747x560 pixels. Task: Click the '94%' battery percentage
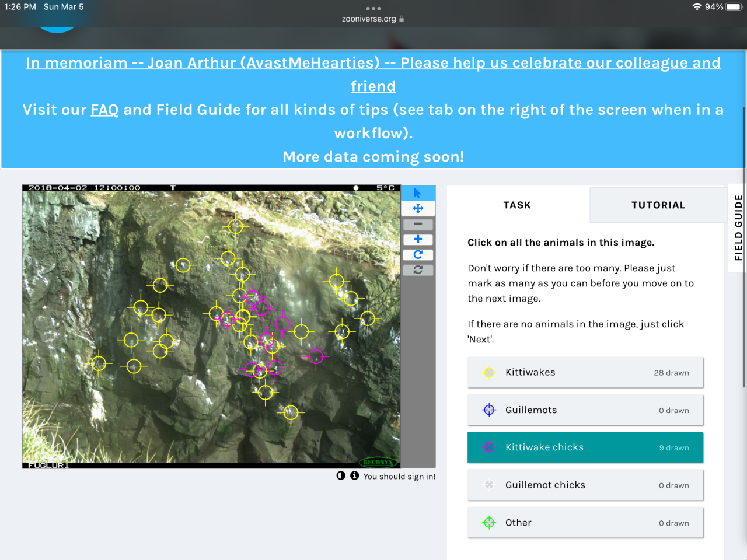click(714, 7)
